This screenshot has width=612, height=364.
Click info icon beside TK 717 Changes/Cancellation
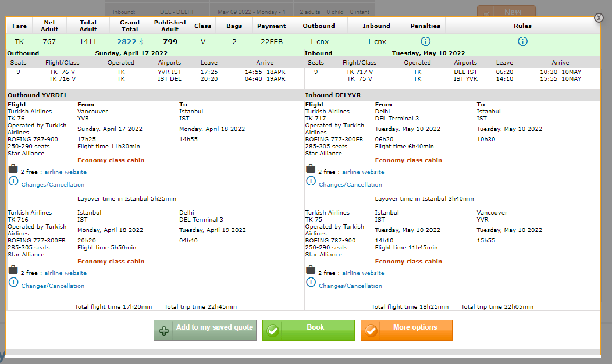(x=311, y=181)
